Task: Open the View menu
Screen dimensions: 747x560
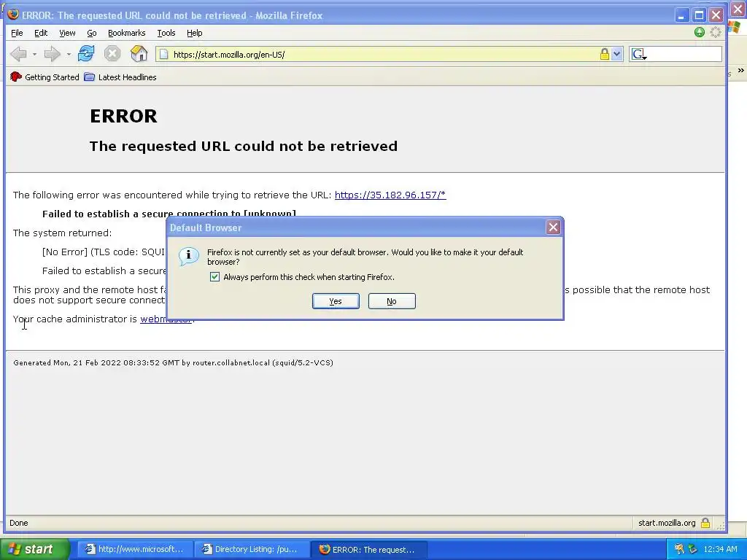Action: 67,33
